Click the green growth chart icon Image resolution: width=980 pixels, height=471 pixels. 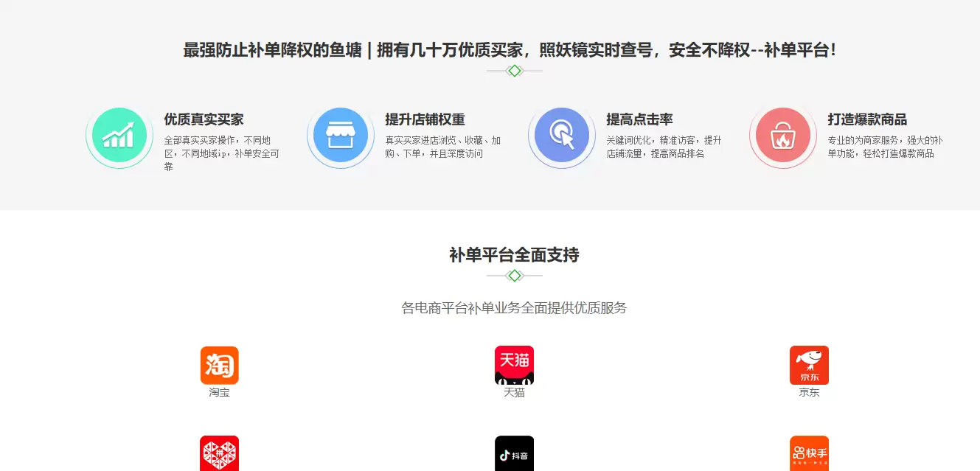pyautogui.click(x=119, y=137)
